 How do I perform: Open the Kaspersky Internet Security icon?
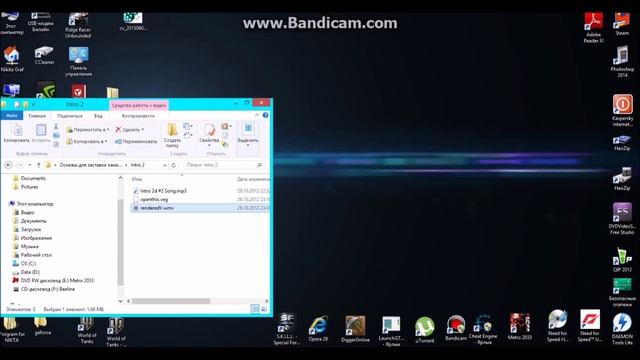[x=622, y=110]
